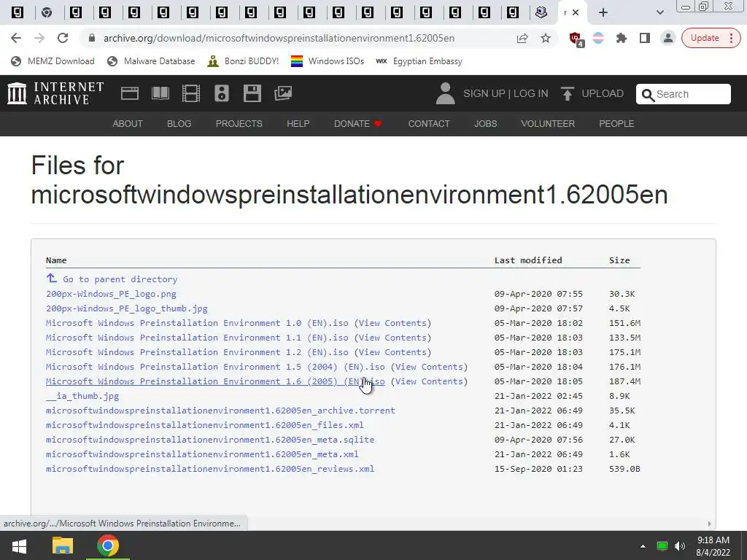Click the Update button in Chrome
The image size is (747, 560).
(x=711, y=38)
